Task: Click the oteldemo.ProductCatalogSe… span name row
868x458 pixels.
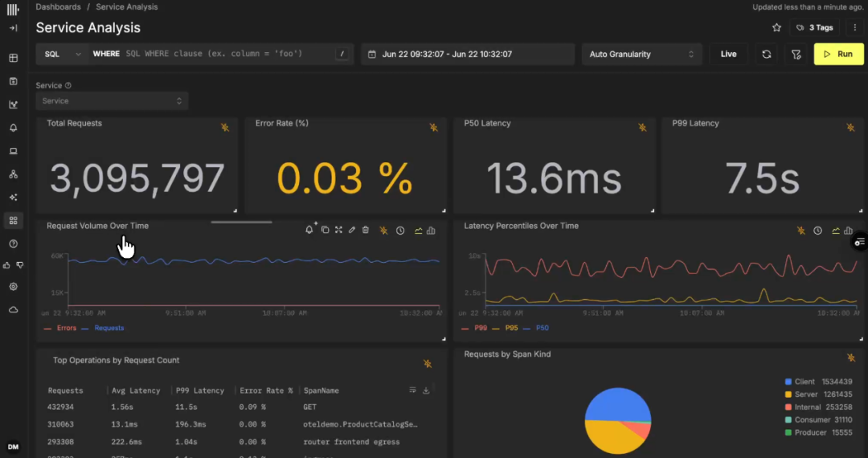Action: (360, 424)
